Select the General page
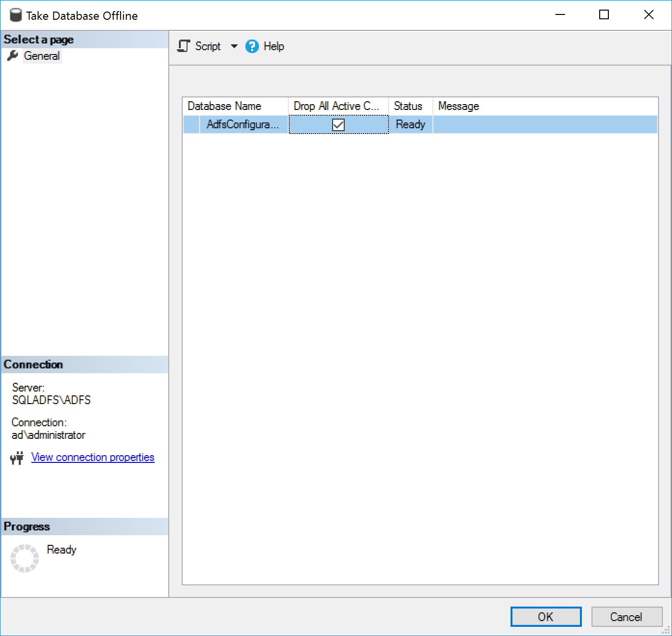This screenshot has height=636, width=672. click(42, 56)
